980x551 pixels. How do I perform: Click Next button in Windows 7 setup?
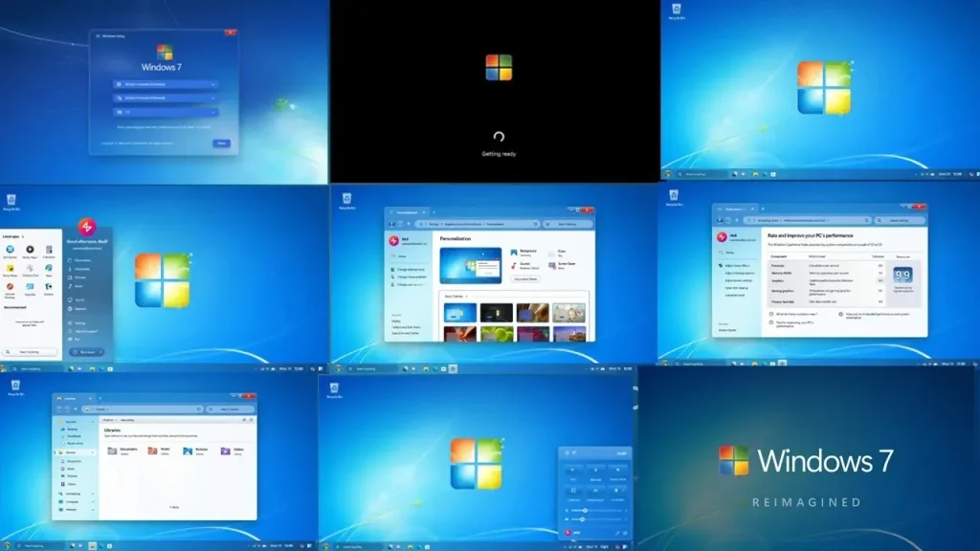click(221, 143)
